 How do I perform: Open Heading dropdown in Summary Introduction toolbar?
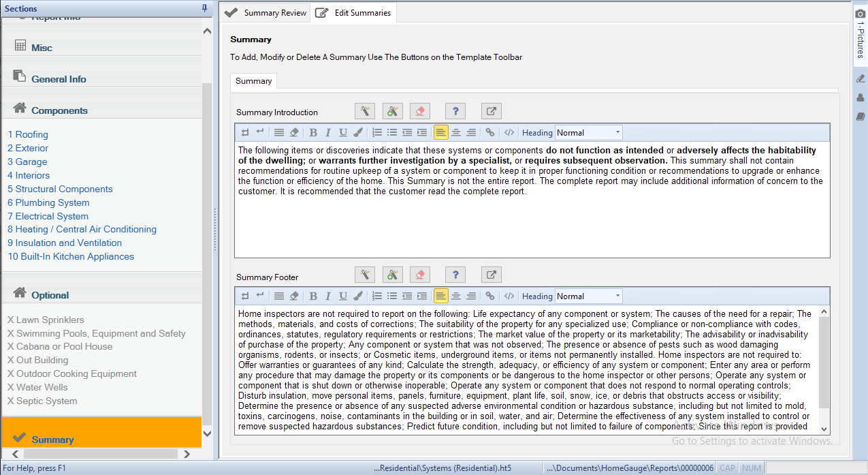coord(588,133)
